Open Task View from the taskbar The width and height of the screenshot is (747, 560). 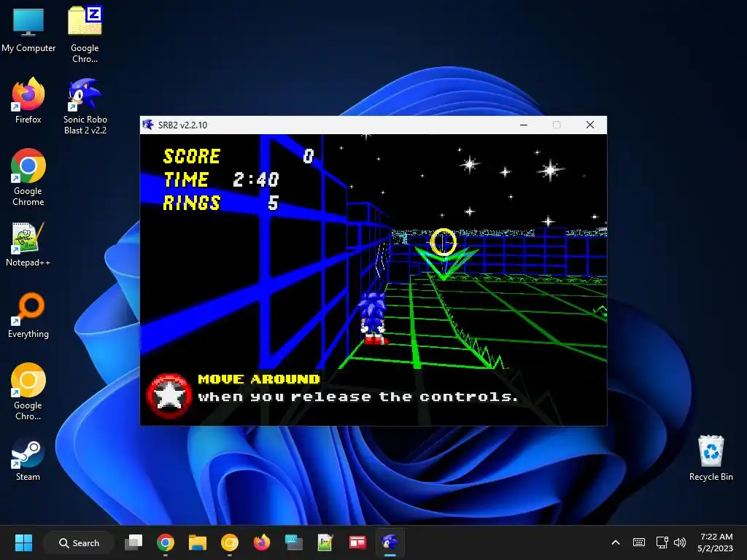133,542
